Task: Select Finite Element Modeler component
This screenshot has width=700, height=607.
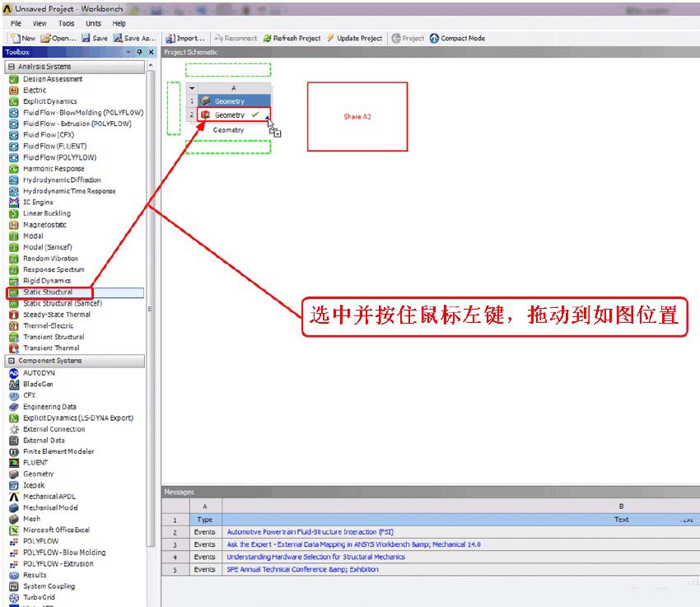Action: (x=58, y=451)
